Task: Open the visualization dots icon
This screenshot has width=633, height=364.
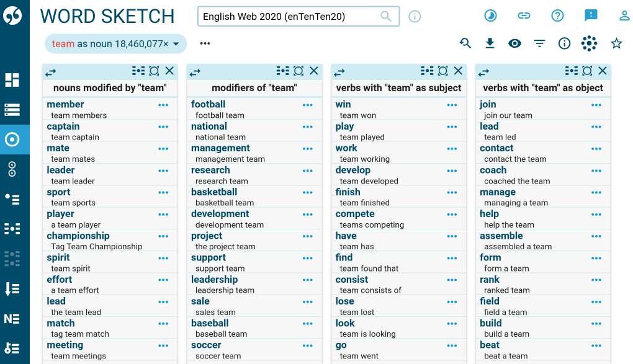Action: coord(589,43)
